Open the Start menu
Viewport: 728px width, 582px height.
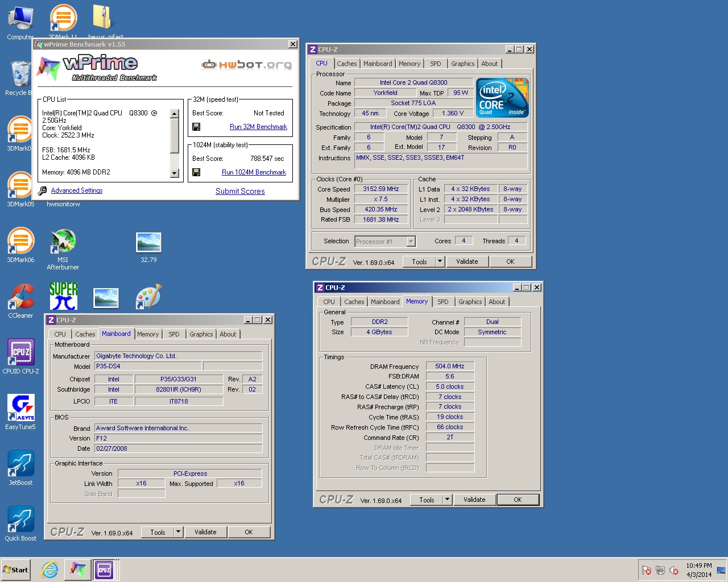pos(15,569)
